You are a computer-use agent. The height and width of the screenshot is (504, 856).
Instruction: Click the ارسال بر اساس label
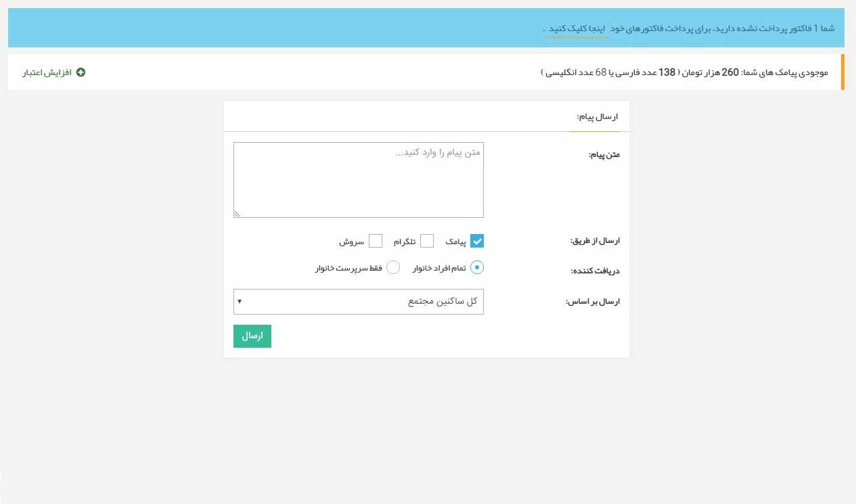pyautogui.click(x=593, y=302)
